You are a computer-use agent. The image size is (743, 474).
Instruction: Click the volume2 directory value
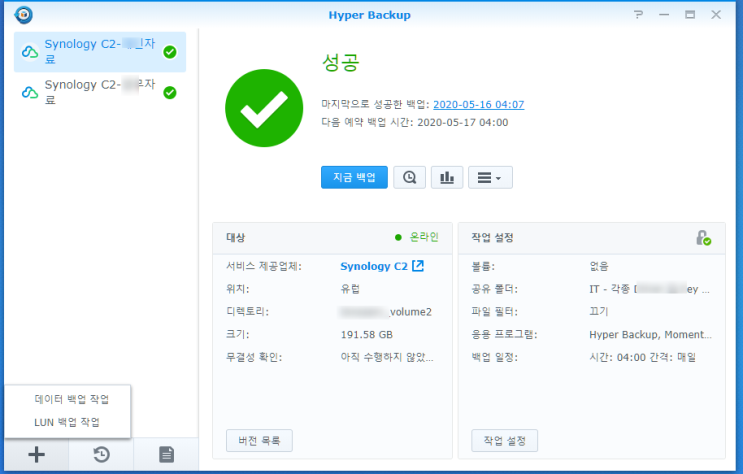386,311
